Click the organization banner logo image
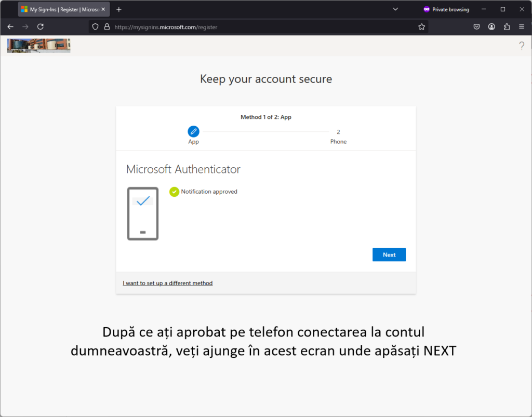This screenshot has width=532, height=417. [x=38, y=45]
